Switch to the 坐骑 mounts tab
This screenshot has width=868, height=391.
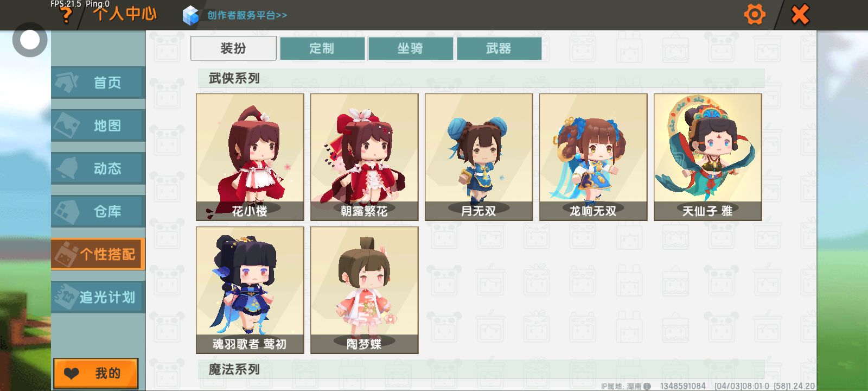point(411,48)
